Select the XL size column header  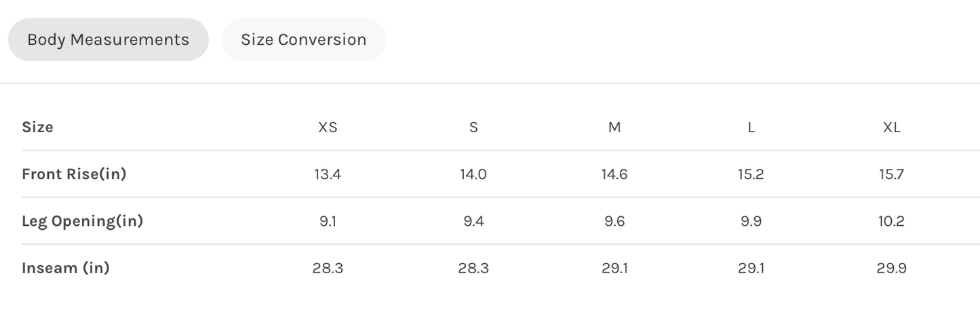tap(892, 127)
